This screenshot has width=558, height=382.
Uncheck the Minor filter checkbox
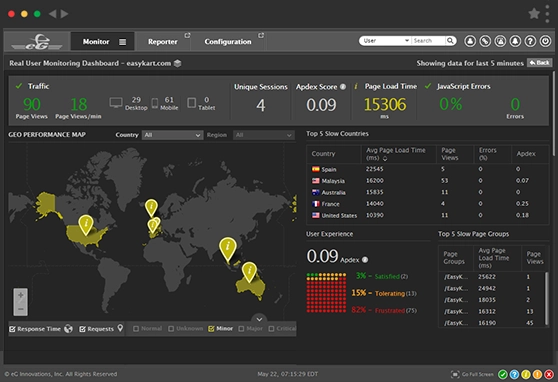tap(211, 329)
